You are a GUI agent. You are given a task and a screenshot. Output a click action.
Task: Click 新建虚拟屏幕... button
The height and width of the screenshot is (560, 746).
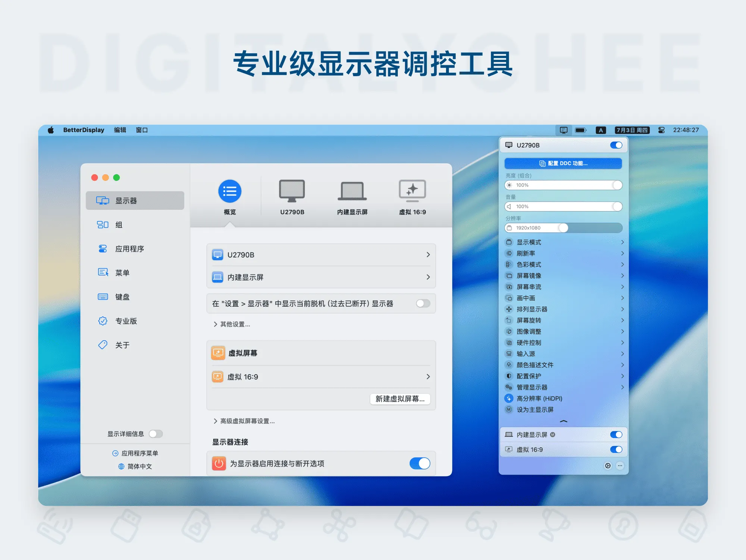click(x=401, y=399)
